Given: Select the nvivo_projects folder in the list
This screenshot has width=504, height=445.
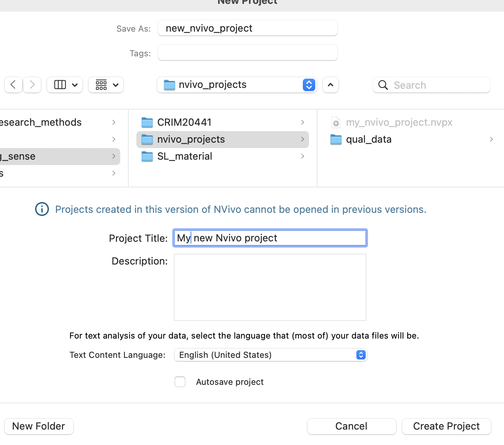Looking at the screenshot, I should [191, 140].
